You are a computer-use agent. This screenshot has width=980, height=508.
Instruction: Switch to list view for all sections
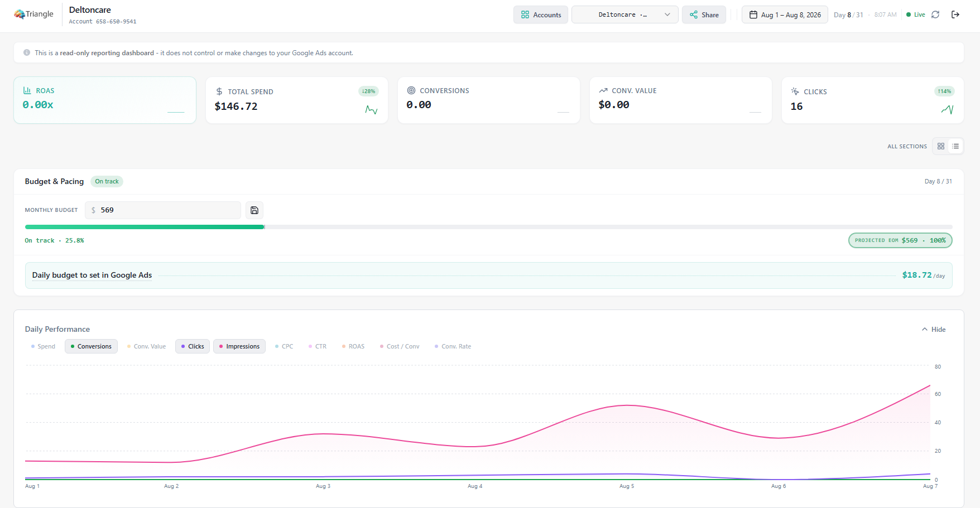955,146
